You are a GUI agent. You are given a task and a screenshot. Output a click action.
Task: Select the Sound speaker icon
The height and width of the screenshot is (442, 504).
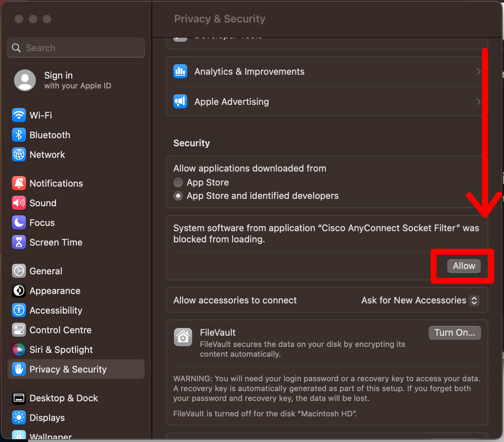19,203
